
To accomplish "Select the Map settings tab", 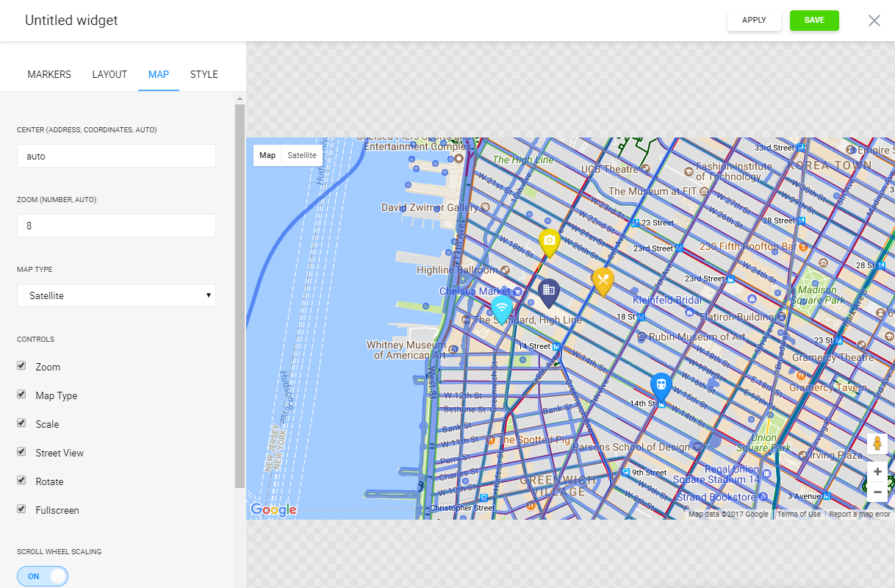I will tap(159, 74).
